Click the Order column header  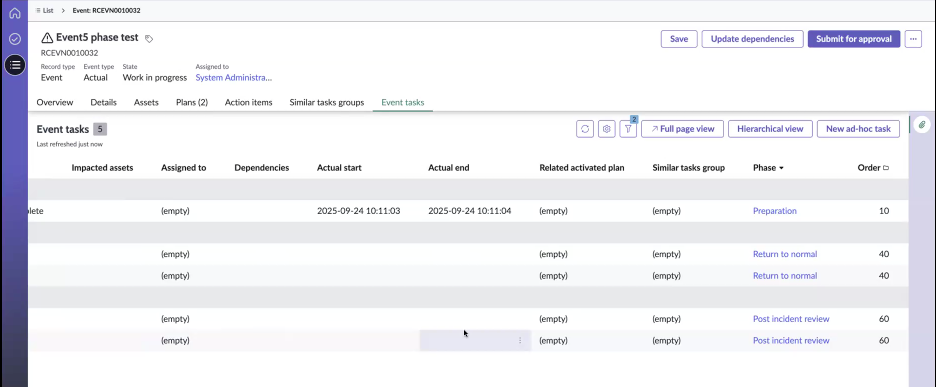tap(869, 168)
